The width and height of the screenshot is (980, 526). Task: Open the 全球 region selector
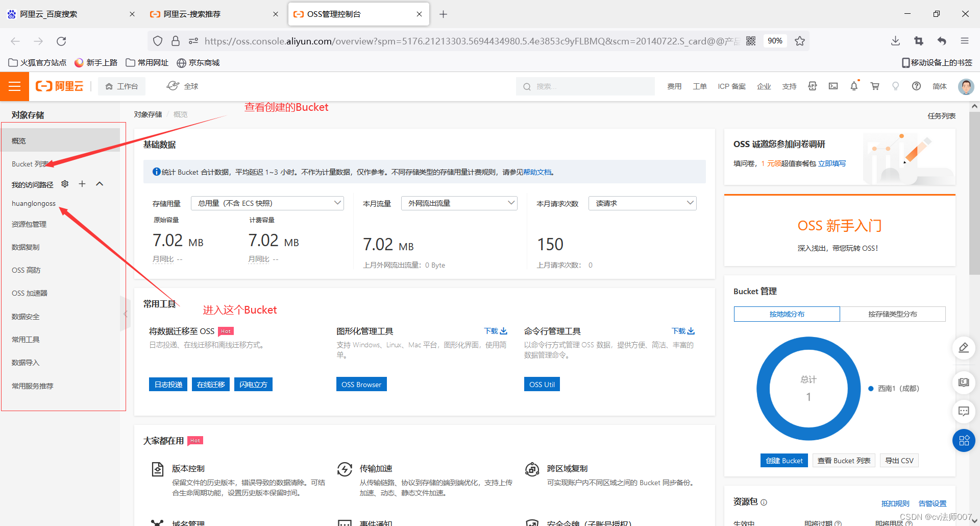pyautogui.click(x=182, y=86)
